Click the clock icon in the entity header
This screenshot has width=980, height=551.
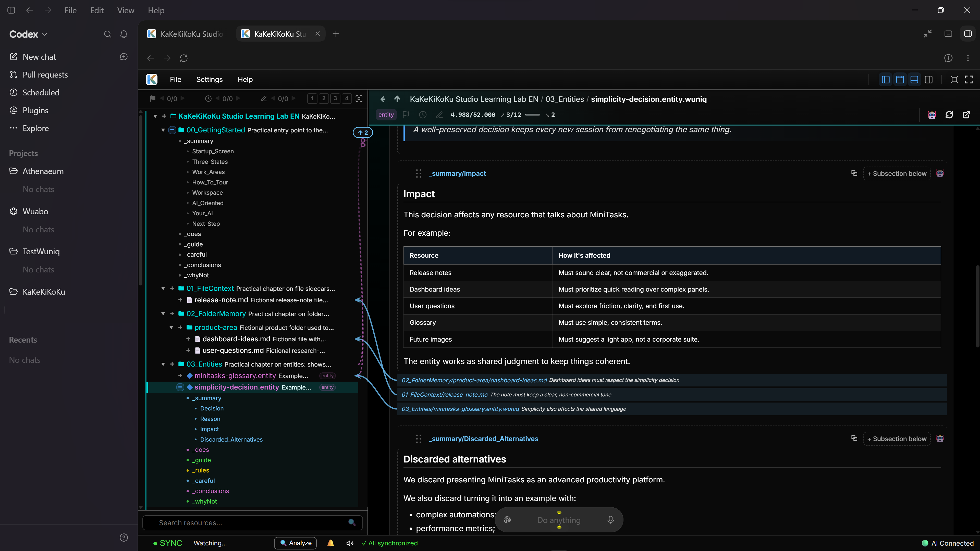point(423,115)
